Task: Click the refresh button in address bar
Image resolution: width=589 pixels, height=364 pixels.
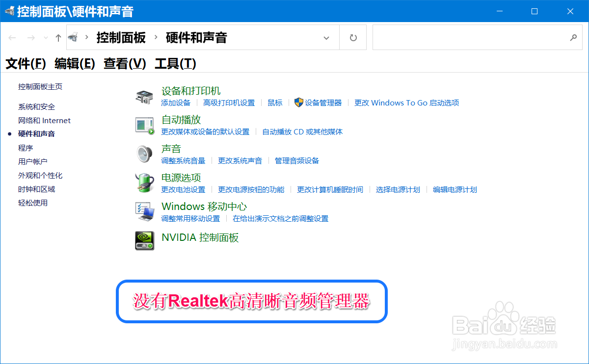Action: [353, 38]
